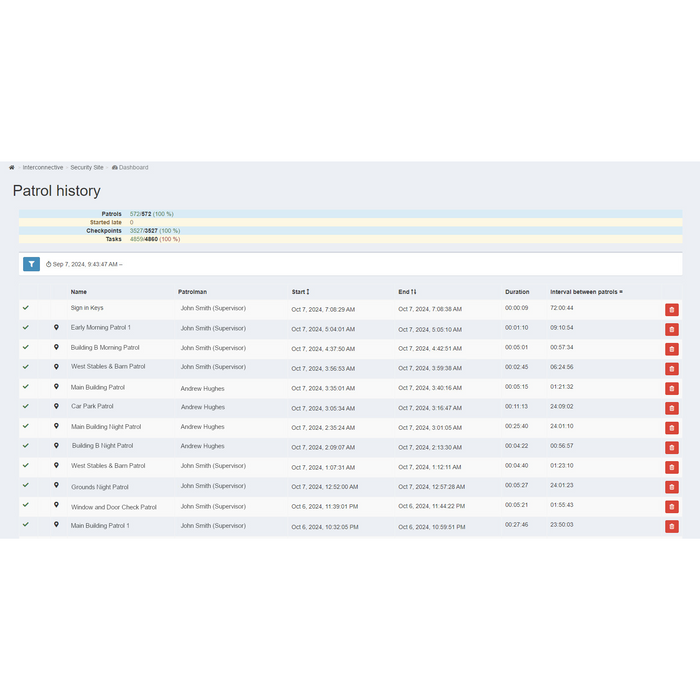Delete the Sign in Keys patrol record
The width and height of the screenshot is (700, 700).
[x=672, y=310]
